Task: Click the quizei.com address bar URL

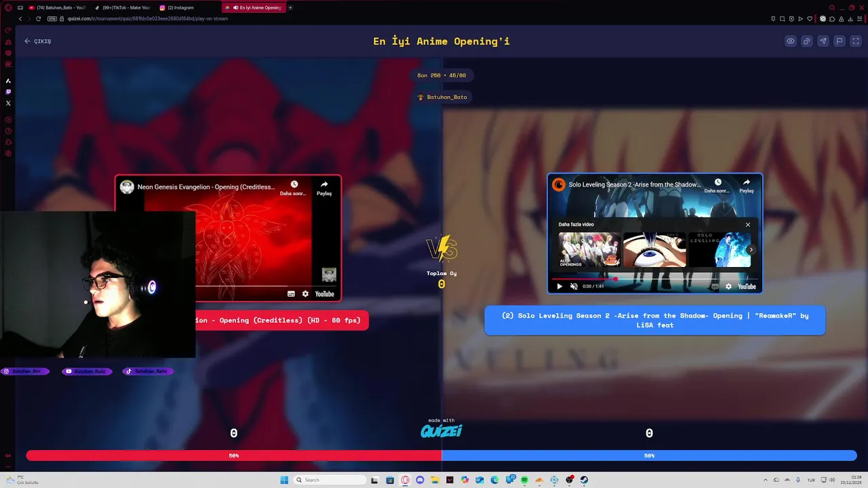Action: (148, 18)
